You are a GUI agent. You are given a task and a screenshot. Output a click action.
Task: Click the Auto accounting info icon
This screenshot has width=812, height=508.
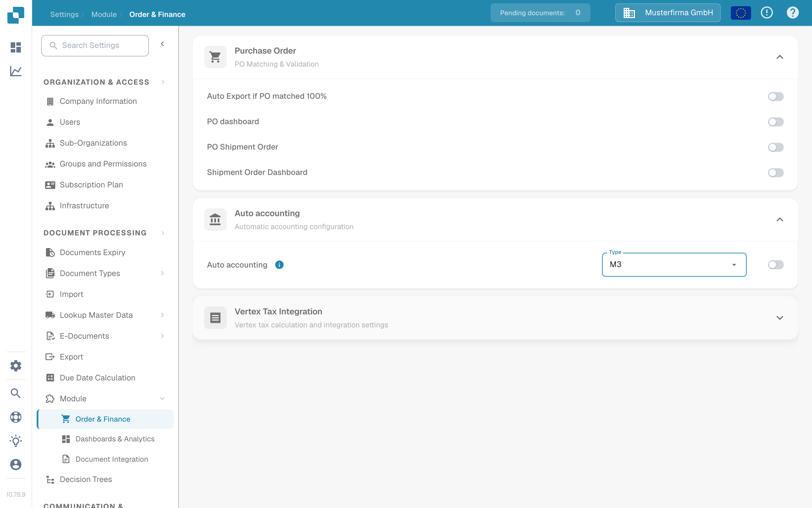tap(279, 265)
